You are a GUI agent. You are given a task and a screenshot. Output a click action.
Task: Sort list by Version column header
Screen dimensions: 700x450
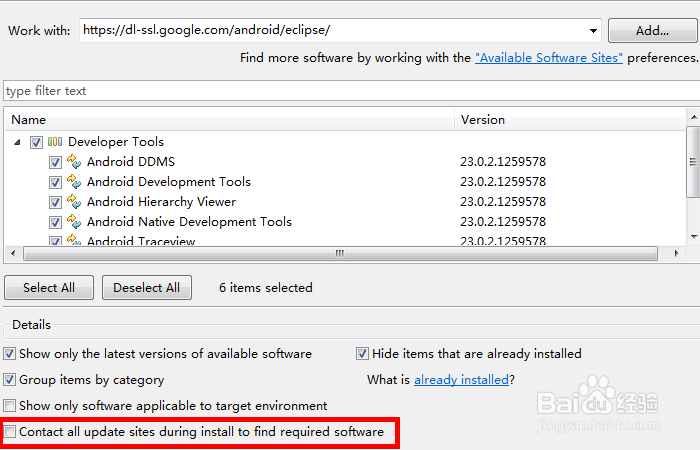pos(570,120)
